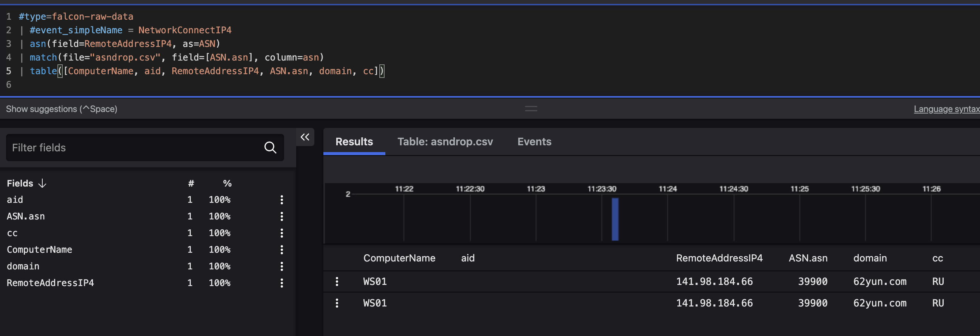The height and width of the screenshot is (336, 980).
Task: Click the blue histogram bar near 11:23:30
Action: click(x=615, y=219)
